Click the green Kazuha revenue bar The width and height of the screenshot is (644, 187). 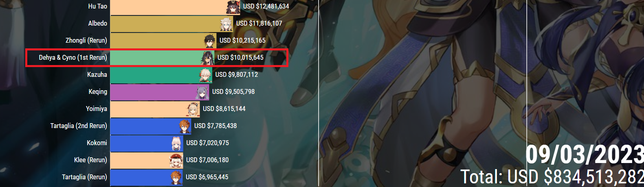tap(161, 75)
